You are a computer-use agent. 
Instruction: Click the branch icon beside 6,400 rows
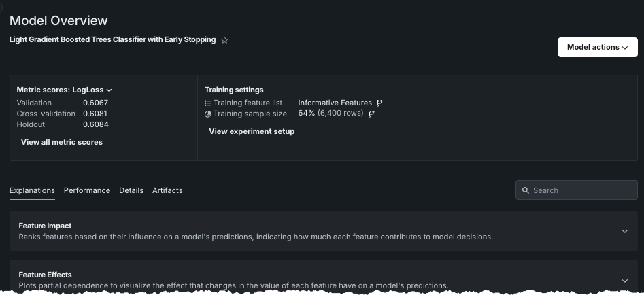(371, 114)
